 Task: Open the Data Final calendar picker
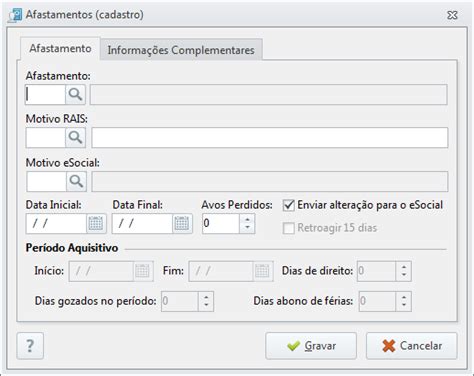[x=182, y=223]
